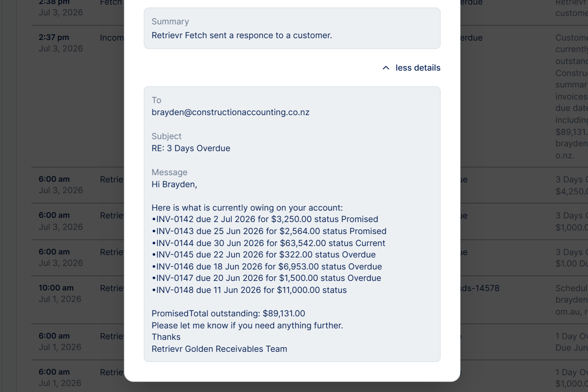Click the Summary box text

pos(242,35)
